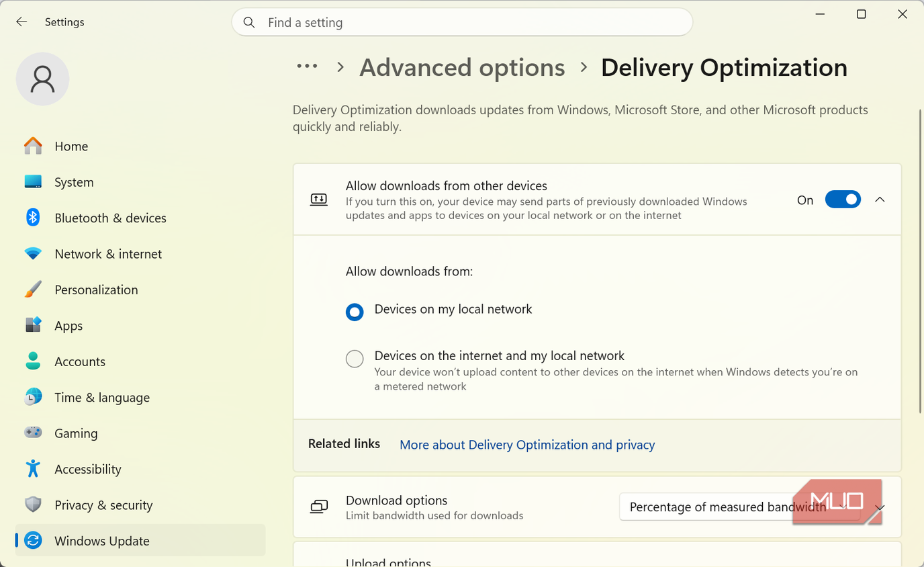The height and width of the screenshot is (567, 924).
Task: Open More about Delivery Optimization and privacy
Action: pos(527,445)
